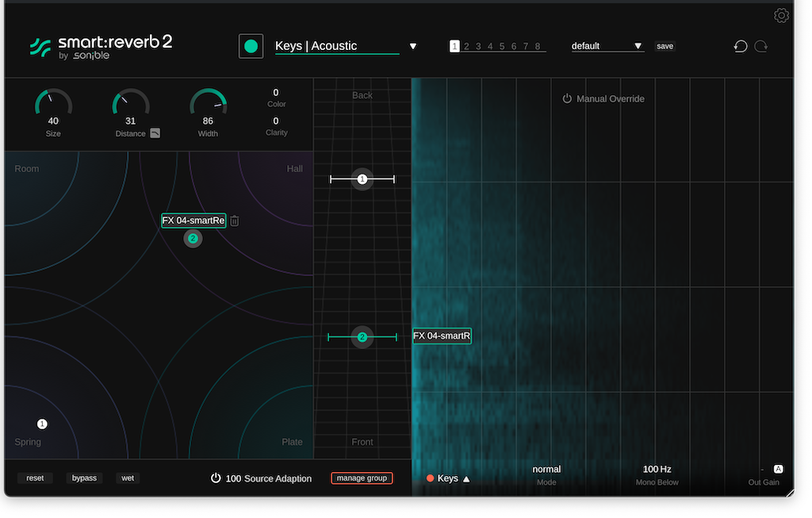
Task: Select state slot 2
Action: (466, 46)
